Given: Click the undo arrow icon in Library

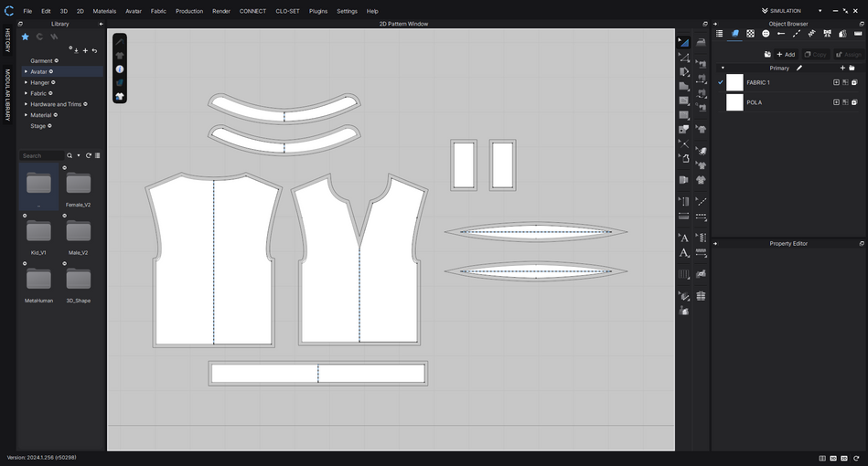Looking at the screenshot, I should [94, 50].
